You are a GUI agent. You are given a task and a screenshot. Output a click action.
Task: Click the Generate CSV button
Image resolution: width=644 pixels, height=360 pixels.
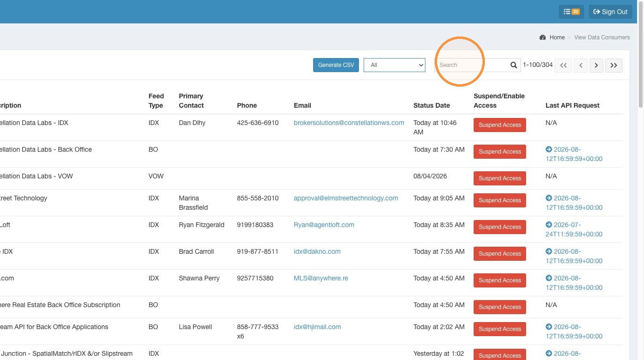coord(336,65)
